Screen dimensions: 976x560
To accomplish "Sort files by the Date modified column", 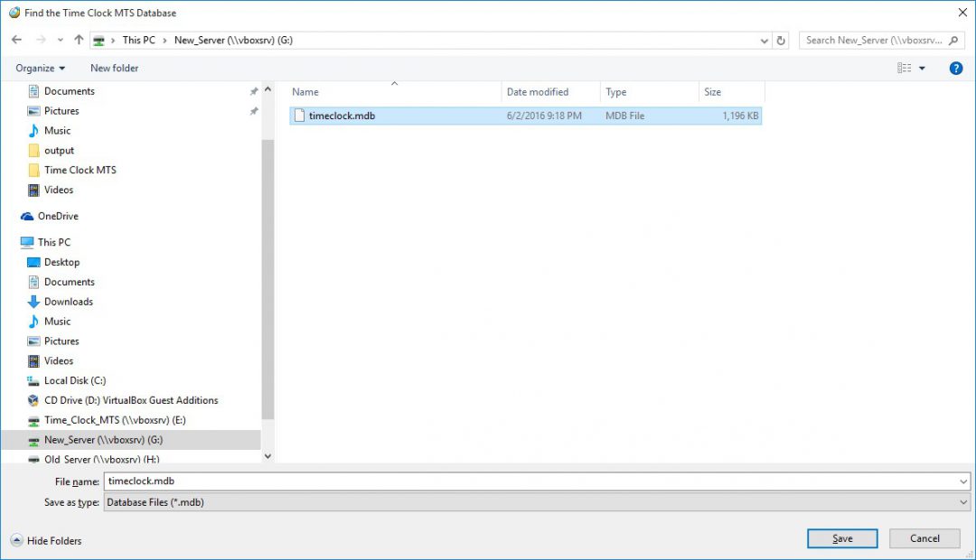I will [x=539, y=91].
